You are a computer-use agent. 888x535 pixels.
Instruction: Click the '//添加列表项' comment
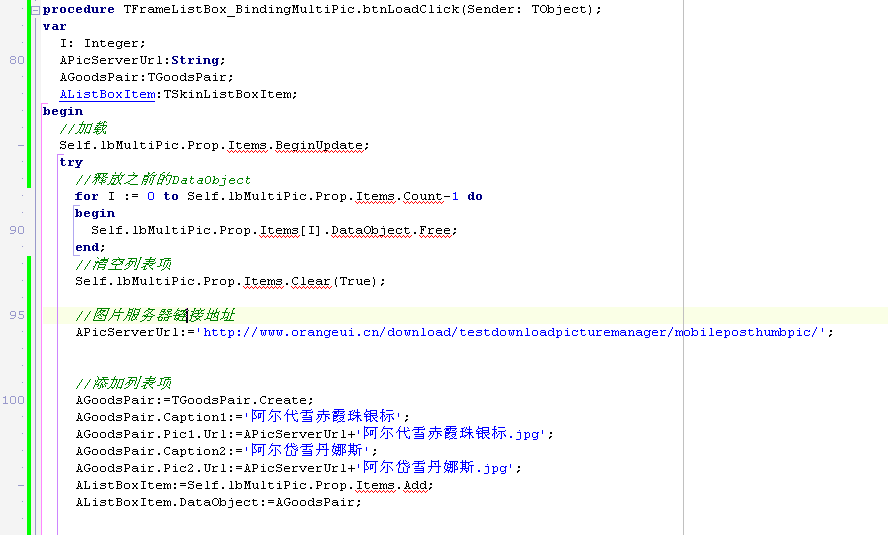click(123, 383)
